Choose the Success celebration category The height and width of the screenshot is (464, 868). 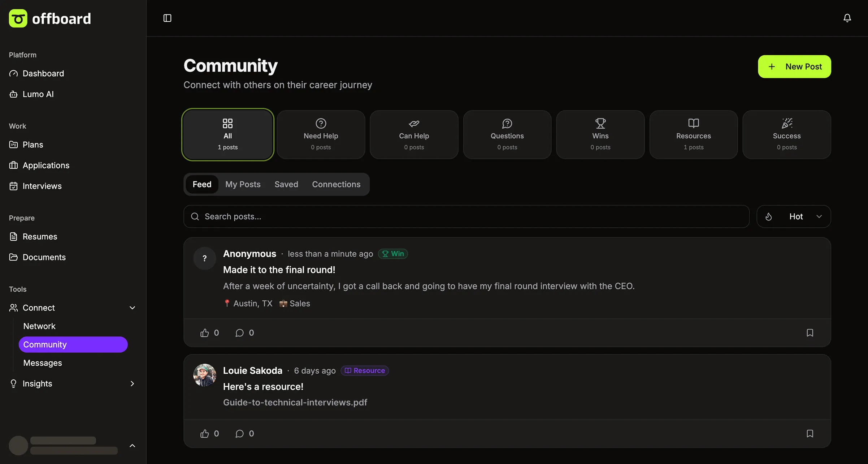[x=786, y=134]
